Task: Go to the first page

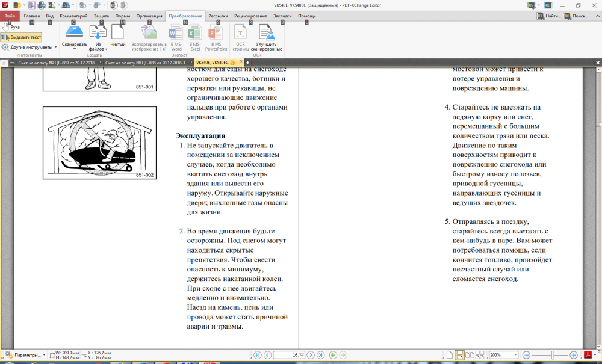Action: (x=258, y=355)
